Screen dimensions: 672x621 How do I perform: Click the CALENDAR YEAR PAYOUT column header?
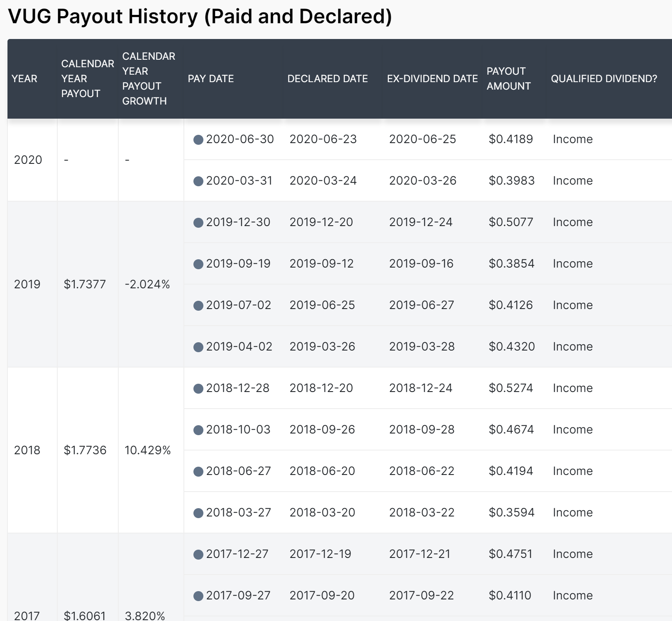(88, 78)
